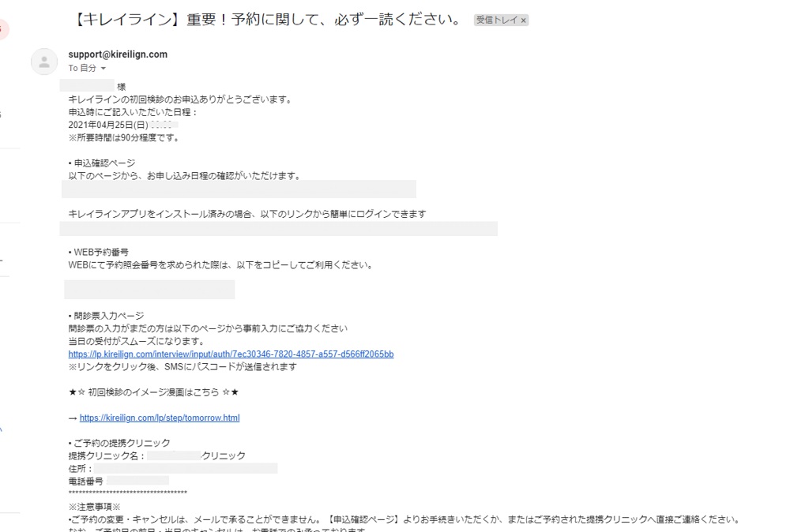Click the line ★☆ 初回検診のイメージ漫画はこちら ☆★
Screen dimensions: 790x532
point(154,392)
